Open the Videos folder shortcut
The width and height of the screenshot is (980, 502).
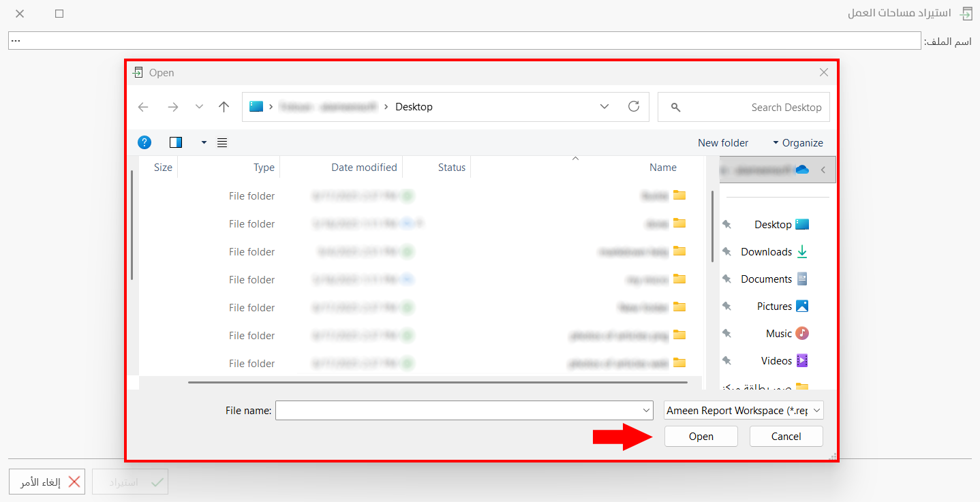pos(776,361)
